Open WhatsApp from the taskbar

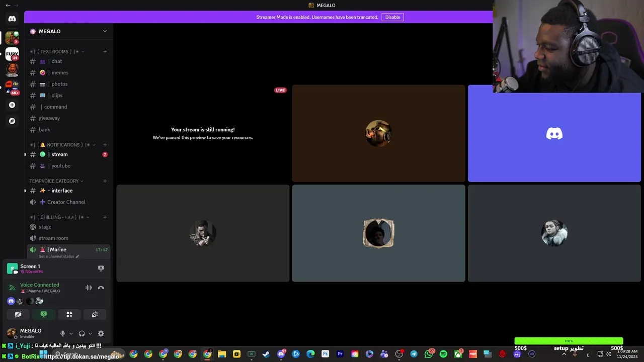[x=429, y=354]
